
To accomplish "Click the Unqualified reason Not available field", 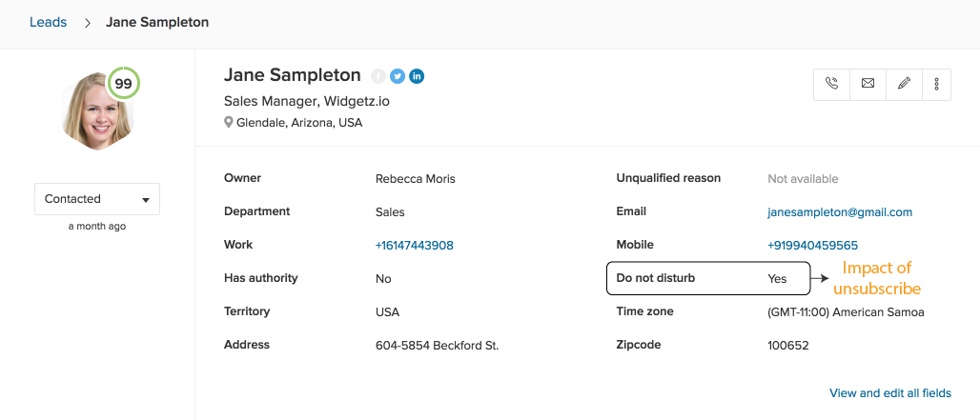I will click(803, 179).
